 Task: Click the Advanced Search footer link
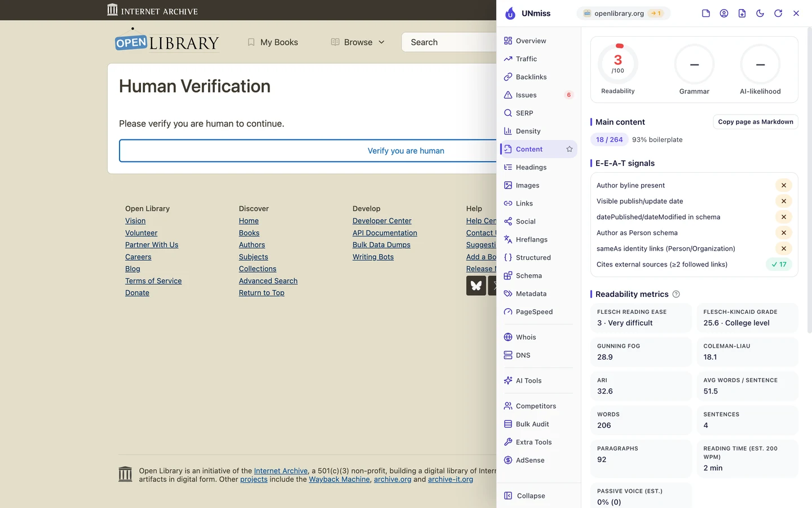[x=268, y=281]
